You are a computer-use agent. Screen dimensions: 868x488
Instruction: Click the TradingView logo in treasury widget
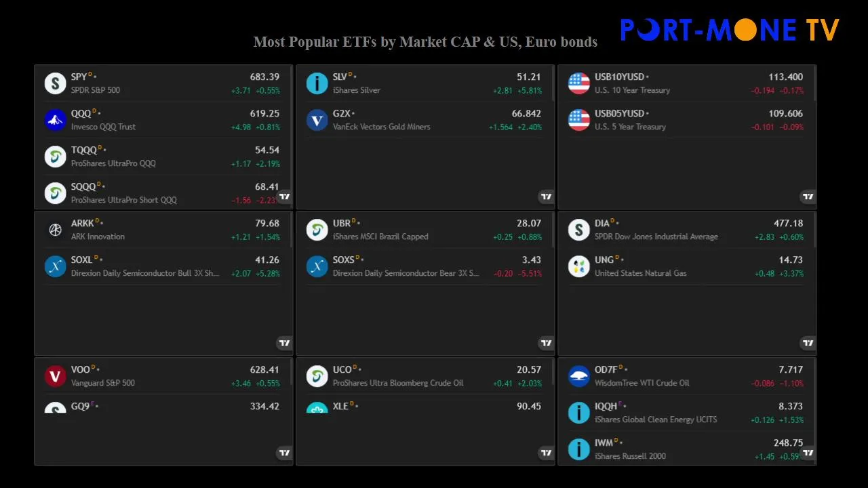(x=808, y=197)
